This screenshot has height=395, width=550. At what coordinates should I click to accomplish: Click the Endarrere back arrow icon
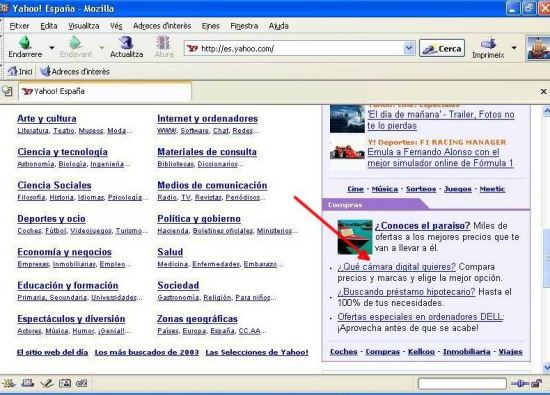coord(25,42)
